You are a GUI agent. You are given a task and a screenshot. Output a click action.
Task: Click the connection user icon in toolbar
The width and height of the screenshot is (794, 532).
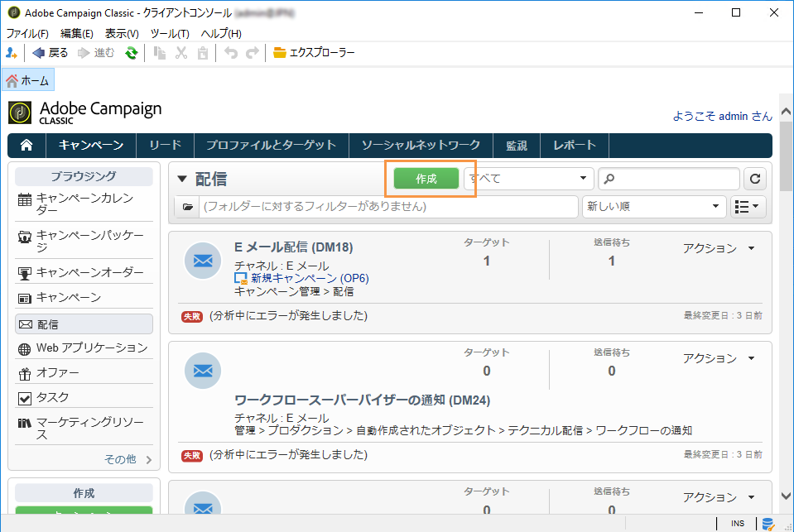pyautogui.click(x=11, y=53)
